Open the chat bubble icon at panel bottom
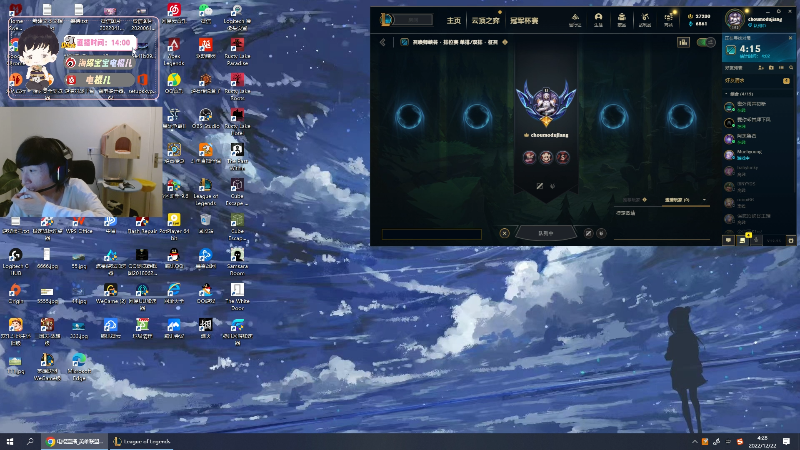Viewport: 800px width, 450px height. click(x=729, y=240)
